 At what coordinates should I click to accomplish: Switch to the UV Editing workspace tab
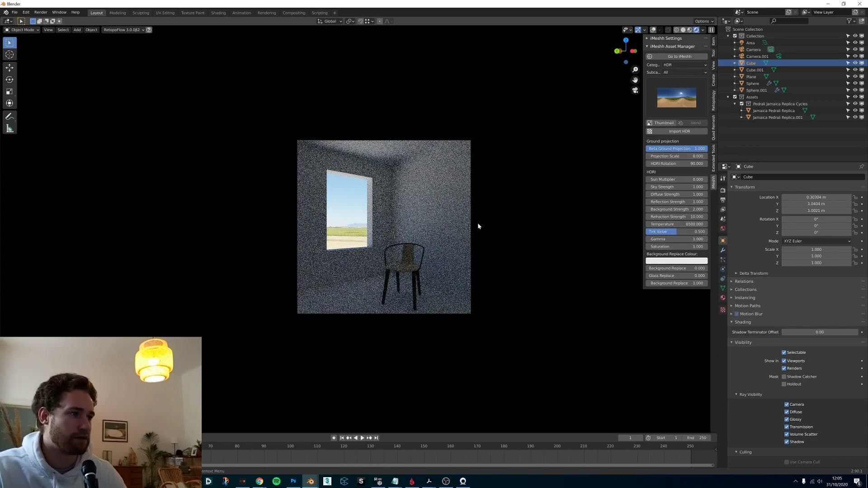(165, 13)
